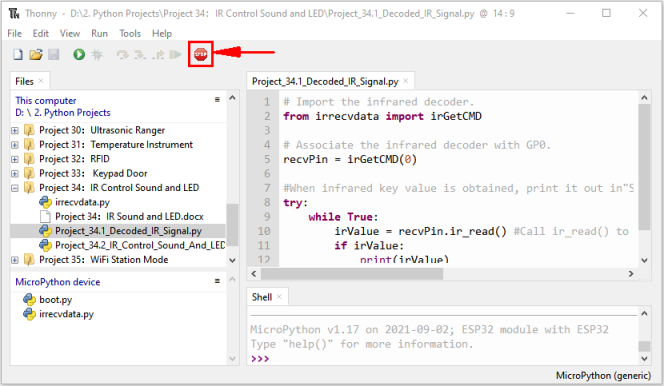The width and height of the screenshot is (664, 387).
Task: Select Project 35: WiFi Station Mode folder
Action: click(x=104, y=260)
